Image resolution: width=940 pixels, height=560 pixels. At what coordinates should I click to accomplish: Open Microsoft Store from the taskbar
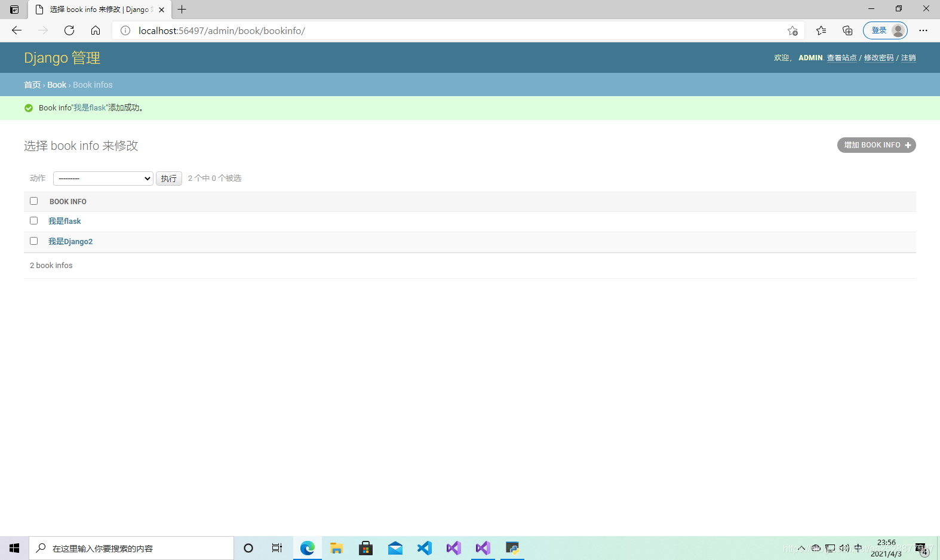pyautogui.click(x=366, y=548)
